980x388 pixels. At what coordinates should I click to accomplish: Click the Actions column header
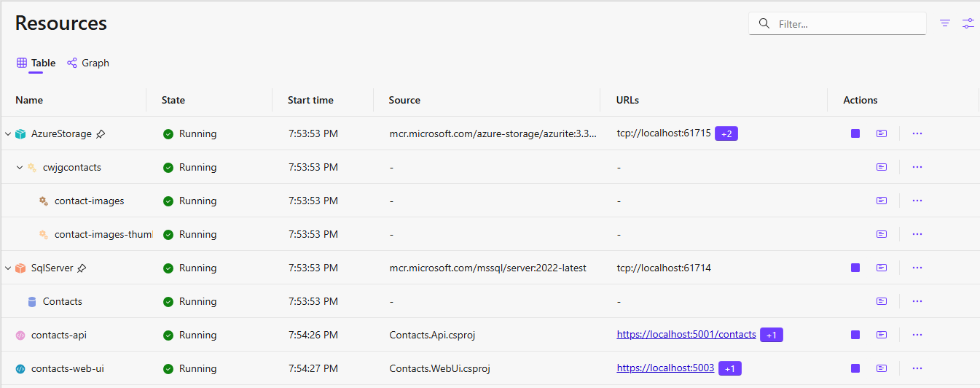pyautogui.click(x=861, y=100)
